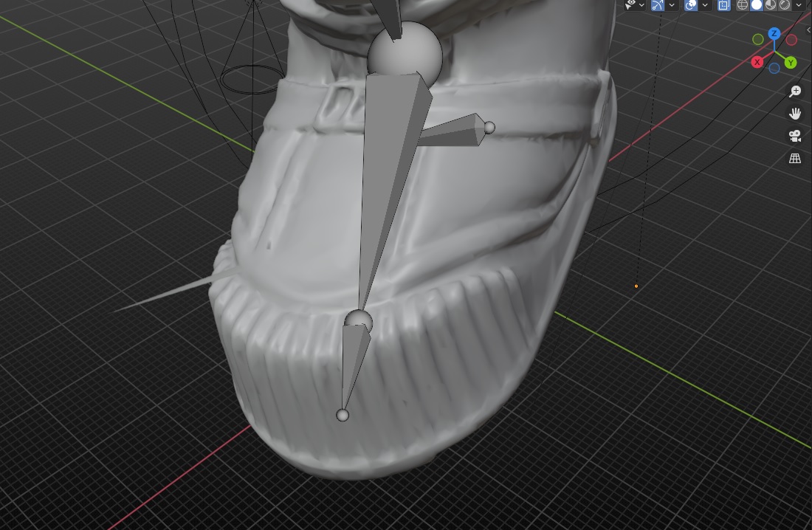Toggle viewport overlays on or off
The image size is (812, 530).
pyautogui.click(x=691, y=5)
